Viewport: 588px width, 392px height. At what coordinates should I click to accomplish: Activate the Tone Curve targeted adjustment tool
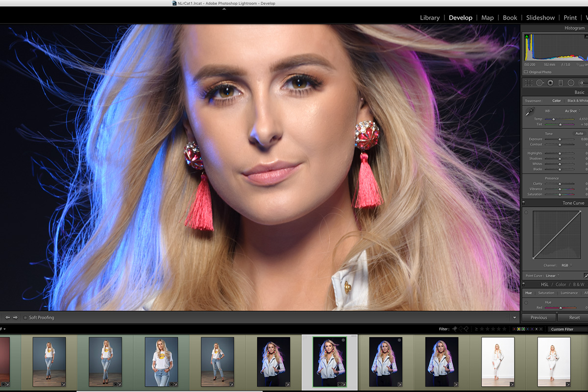click(526, 212)
